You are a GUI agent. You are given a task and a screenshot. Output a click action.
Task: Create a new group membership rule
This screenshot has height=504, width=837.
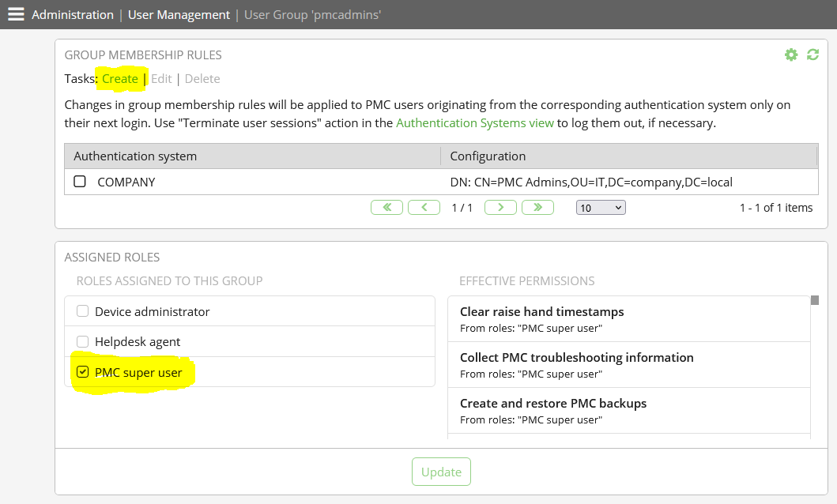tap(120, 79)
